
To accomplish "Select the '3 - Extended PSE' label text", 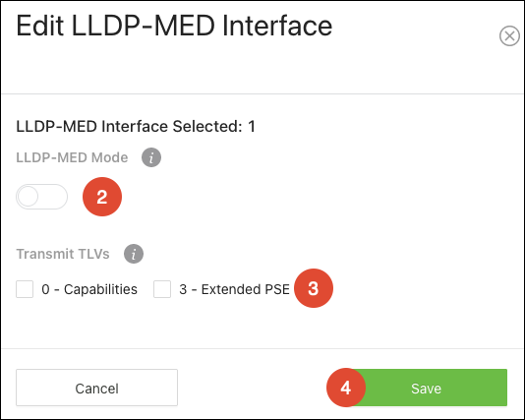I will point(234,289).
